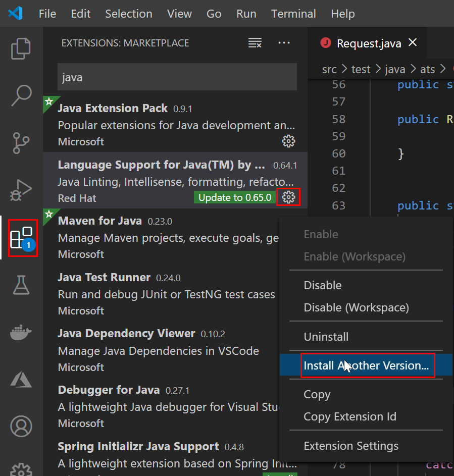
Task: Select the Java Dependency Viewer extension
Action: tap(161, 350)
